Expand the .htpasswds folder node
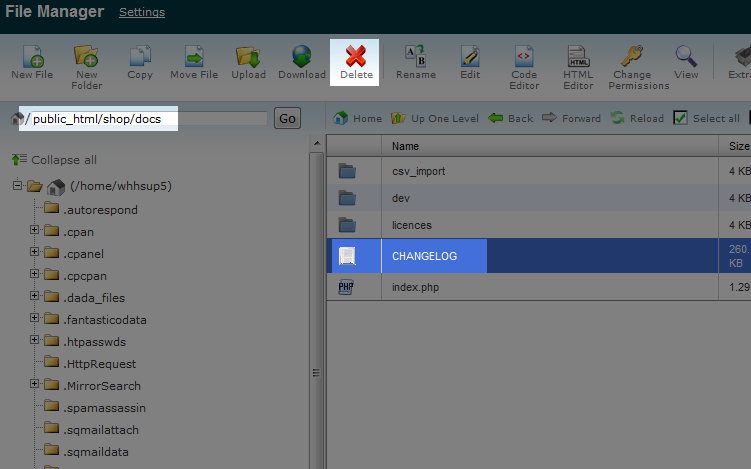 (x=35, y=341)
